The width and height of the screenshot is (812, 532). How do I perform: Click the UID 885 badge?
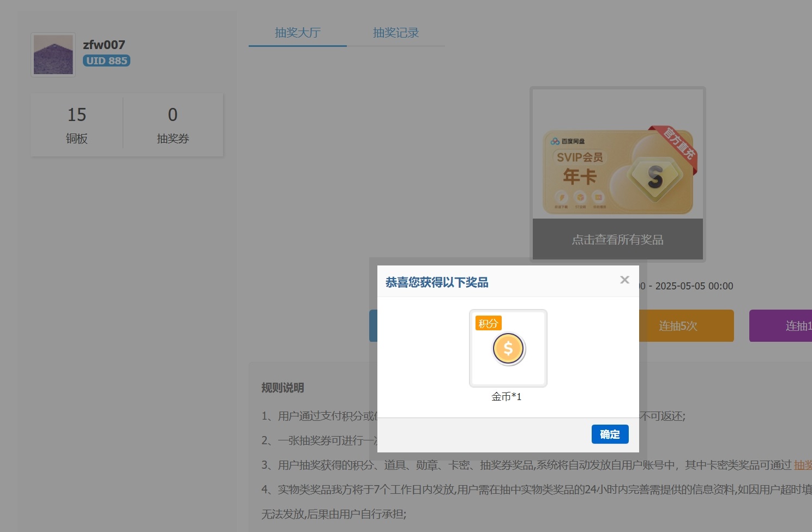[106, 61]
